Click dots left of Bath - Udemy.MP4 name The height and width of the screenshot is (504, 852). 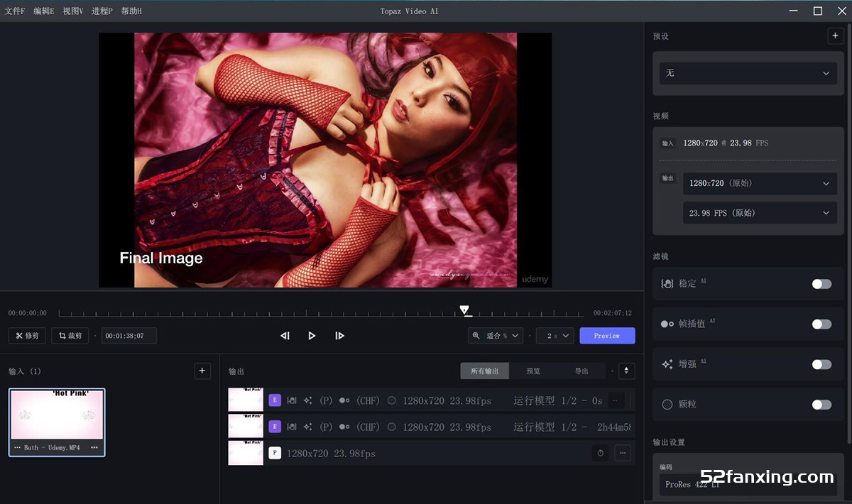(x=18, y=448)
